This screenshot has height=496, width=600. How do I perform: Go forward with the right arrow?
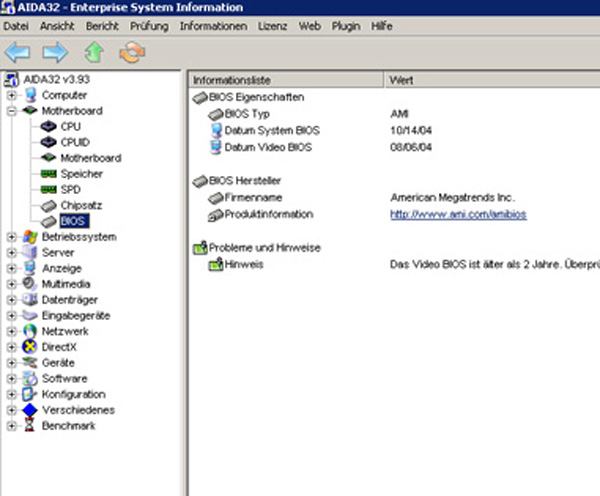pos(55,52)
